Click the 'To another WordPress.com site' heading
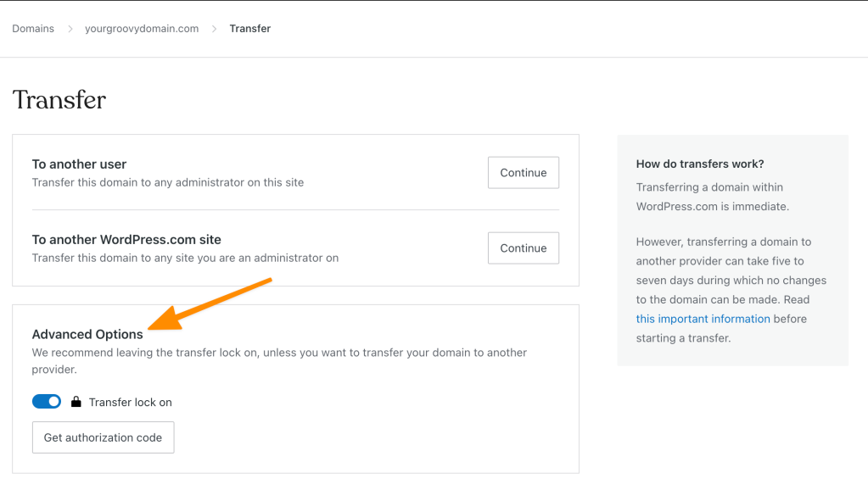This screenshot has height=484, width=868. [126, 240]
